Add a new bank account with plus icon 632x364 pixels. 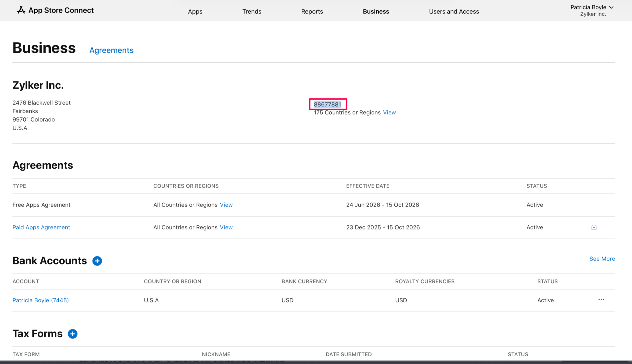(97, 261)
